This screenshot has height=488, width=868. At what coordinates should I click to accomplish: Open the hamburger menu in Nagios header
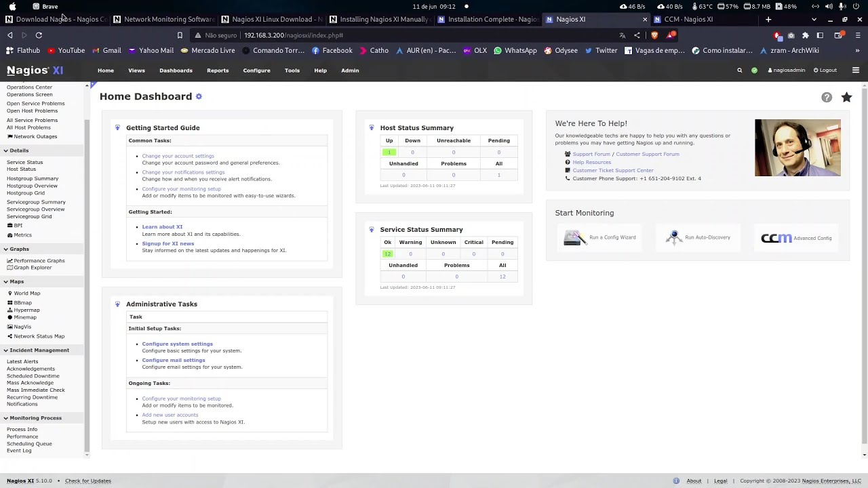[x=856, y=70]
